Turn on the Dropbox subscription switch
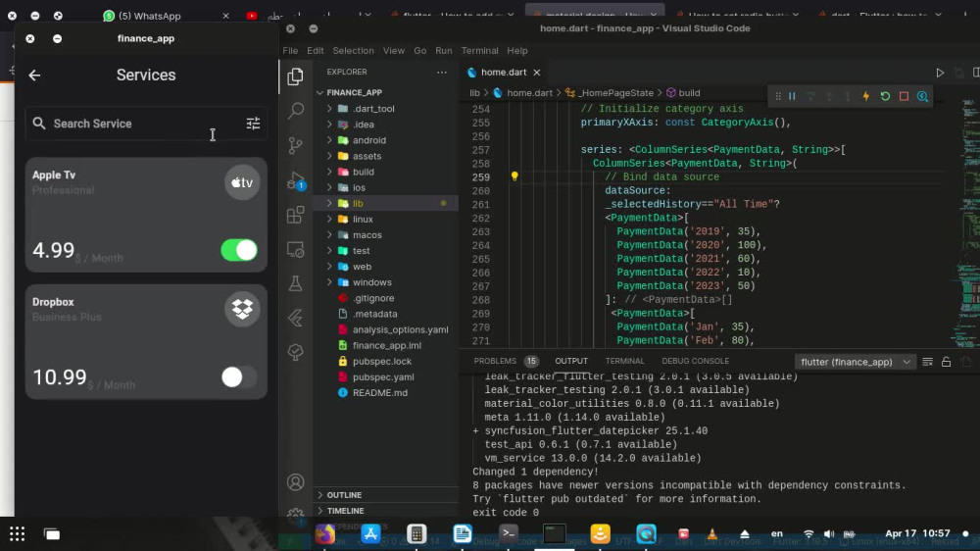Image resolution: width=980 pixels, height=551 pixels. (239, 377)
